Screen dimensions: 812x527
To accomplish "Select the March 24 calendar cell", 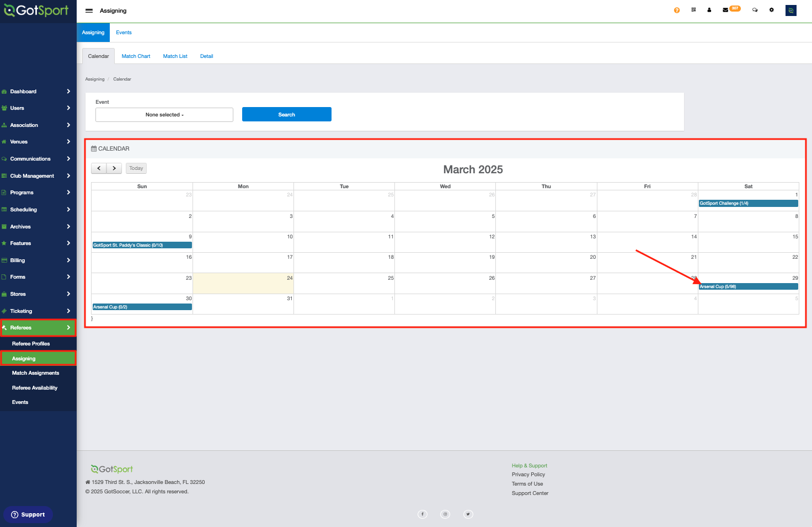I will click(x=243, y=283).
